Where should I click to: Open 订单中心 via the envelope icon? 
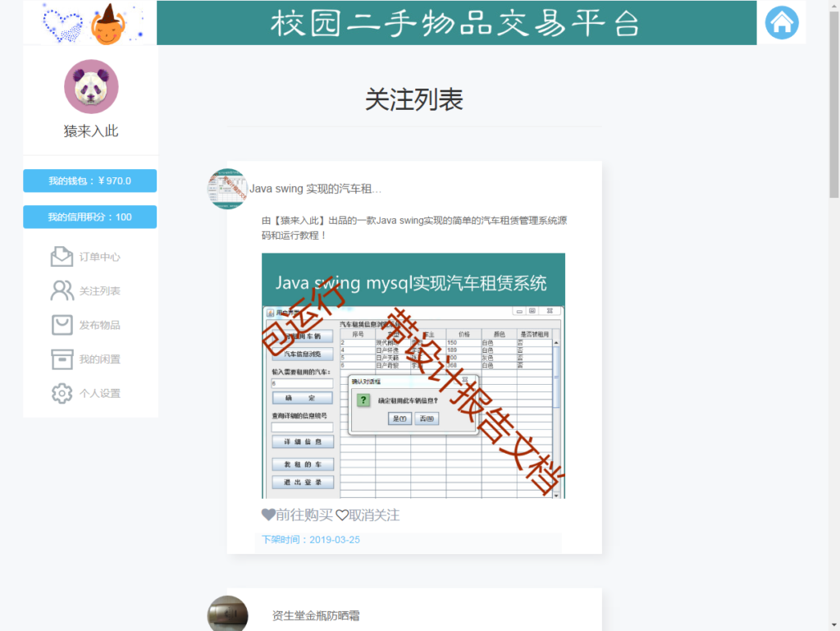click(62, 256)
